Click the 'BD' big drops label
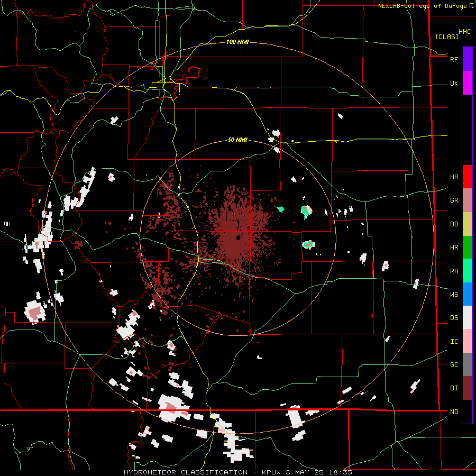 454,224
